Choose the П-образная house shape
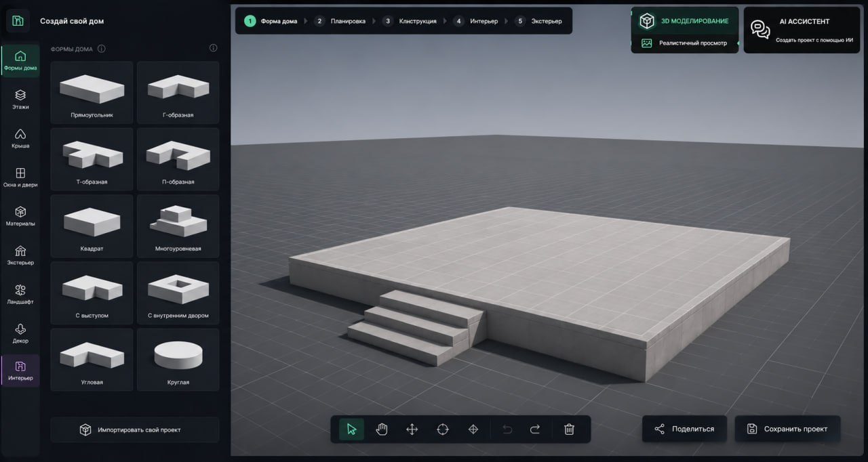Viewport: 868px width, 462px height. click(178, 159)
